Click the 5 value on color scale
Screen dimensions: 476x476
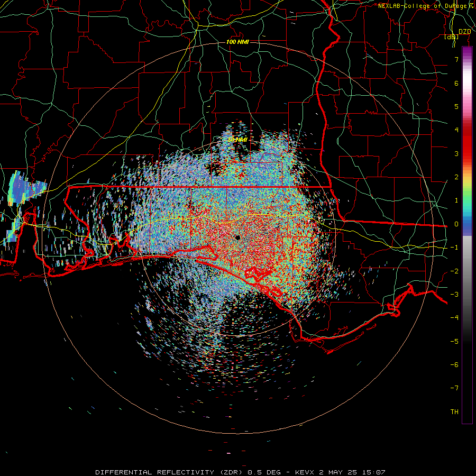pyautogui.click(x=456, y=106)
